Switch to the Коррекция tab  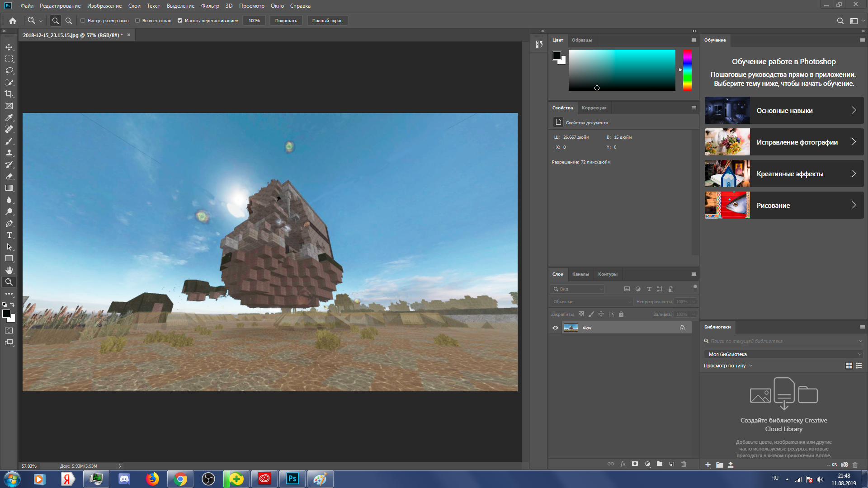tap(594, 108)
